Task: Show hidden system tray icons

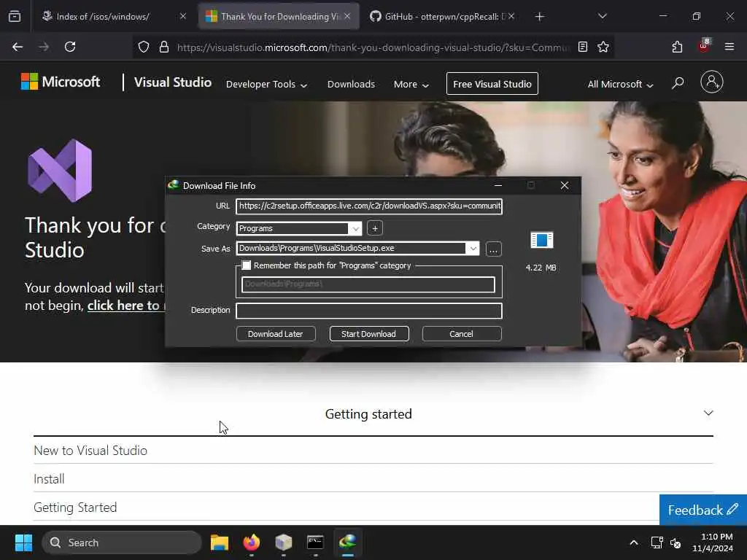Action: pyautogui.click(x=634, y=542)
